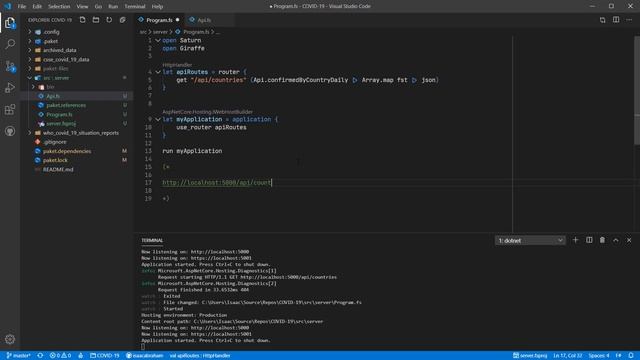Open the Explorer view in activity bar
The width and height of the screenshot is (640, 360).
coord(10,23)
